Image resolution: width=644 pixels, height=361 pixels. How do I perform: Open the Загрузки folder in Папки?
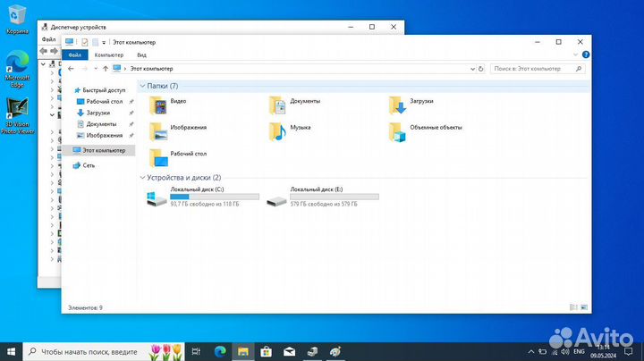coord(411,105)
